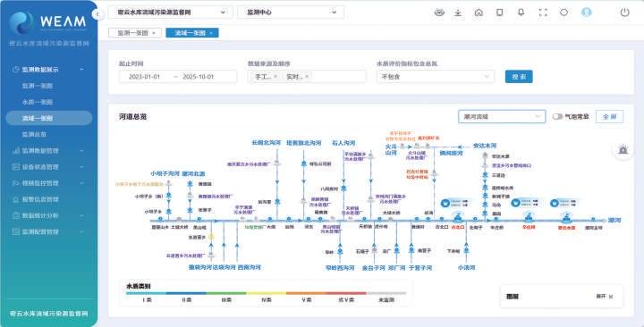Click the 全屏 button

(x=609, y=116)
